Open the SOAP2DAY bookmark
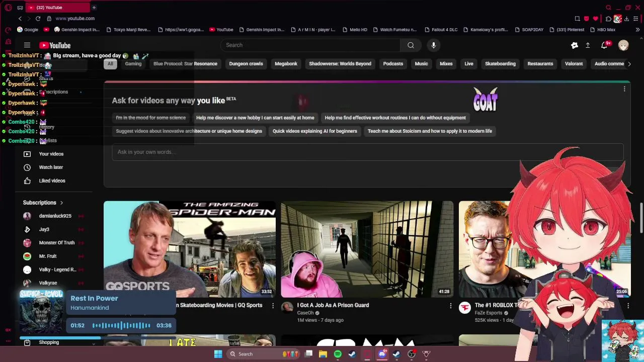Screen dimensions: 644x362 [x=529, y=30]
